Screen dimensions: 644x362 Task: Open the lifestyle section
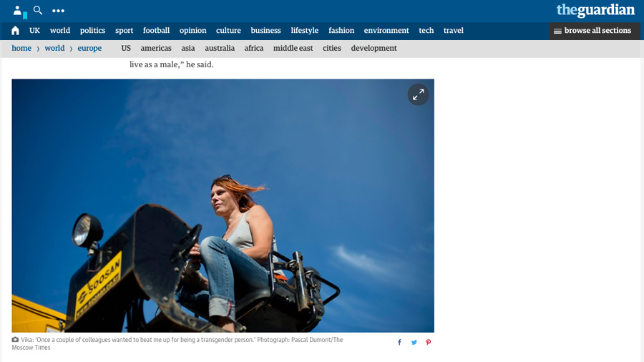[304, 31]
